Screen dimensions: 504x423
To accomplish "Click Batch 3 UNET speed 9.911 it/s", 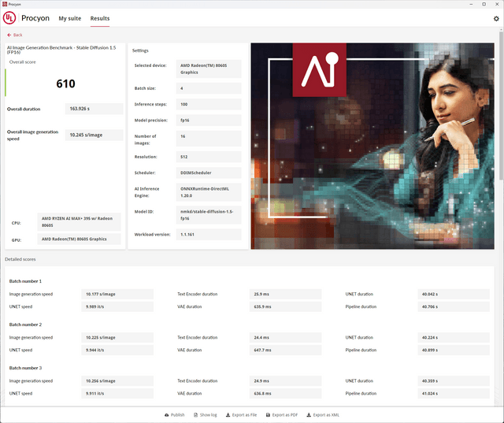I will click(x=117, y=393).
